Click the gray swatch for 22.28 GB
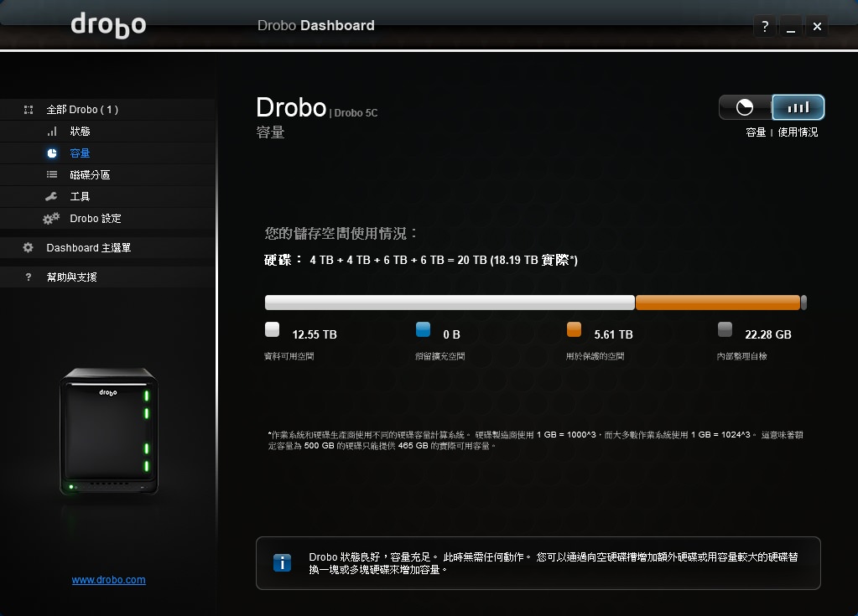The height and width of the screenshot is (616, 858). point(725,329)
